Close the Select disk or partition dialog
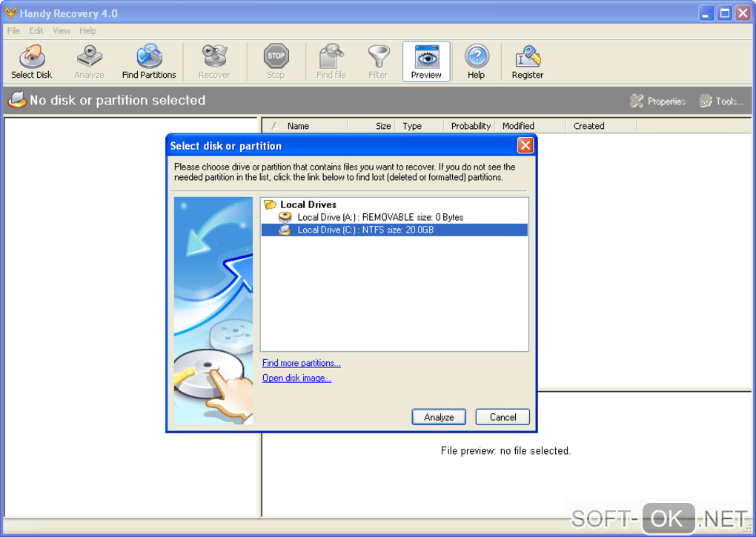The width and height of the screenshot is (756, 537). coord(525,145)
